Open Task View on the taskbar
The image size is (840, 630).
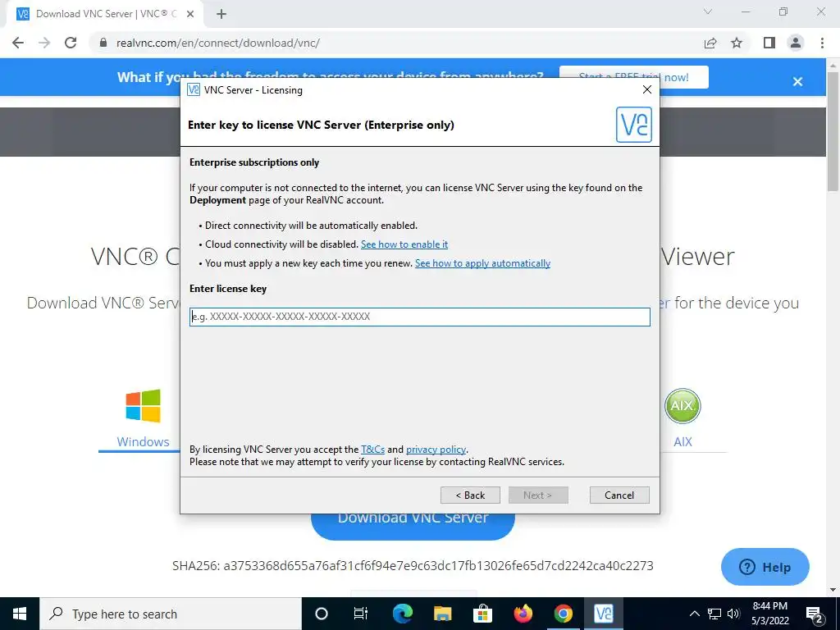click(362, 614)
